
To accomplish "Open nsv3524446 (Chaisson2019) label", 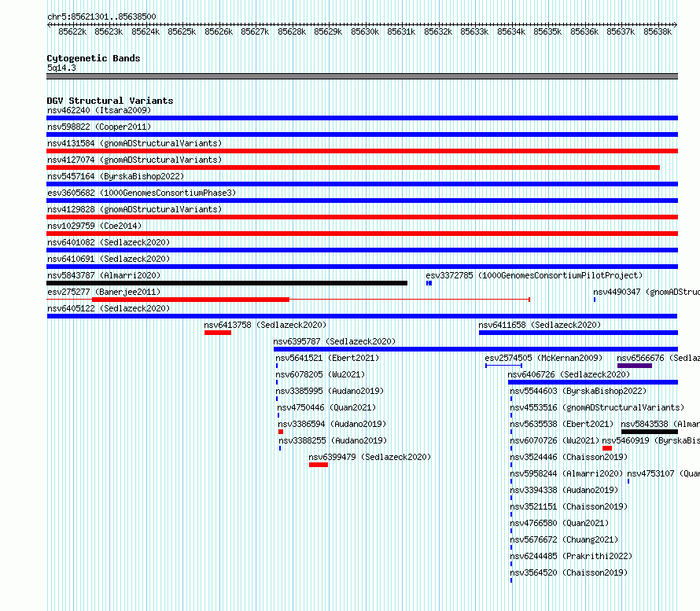I will click(x=569, y=457).
